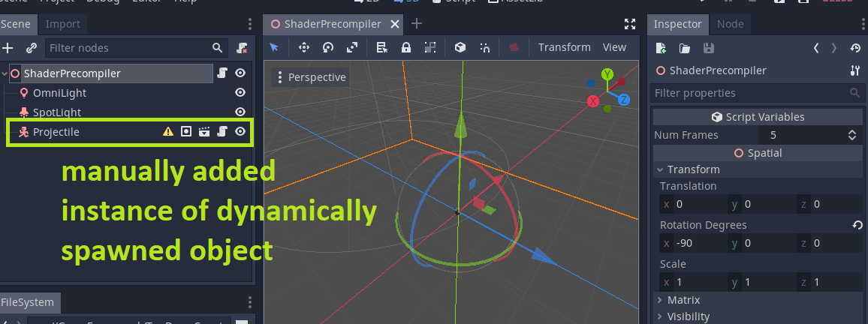Image resolution: width=868 pixels, height=324 pixels.
Task: Open the FileSystem dock three-dot options
Action: coord(249,302)
